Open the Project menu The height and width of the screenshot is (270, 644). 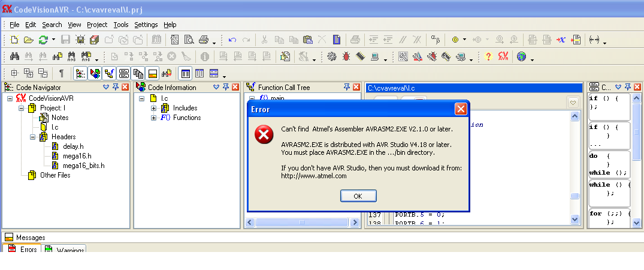click(x=97, y=25)
